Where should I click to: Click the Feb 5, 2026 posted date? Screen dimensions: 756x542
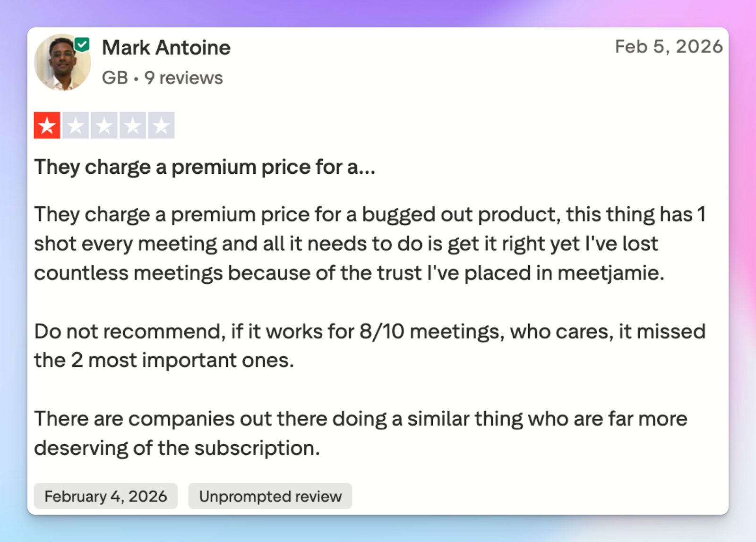[x=669, y=47]
